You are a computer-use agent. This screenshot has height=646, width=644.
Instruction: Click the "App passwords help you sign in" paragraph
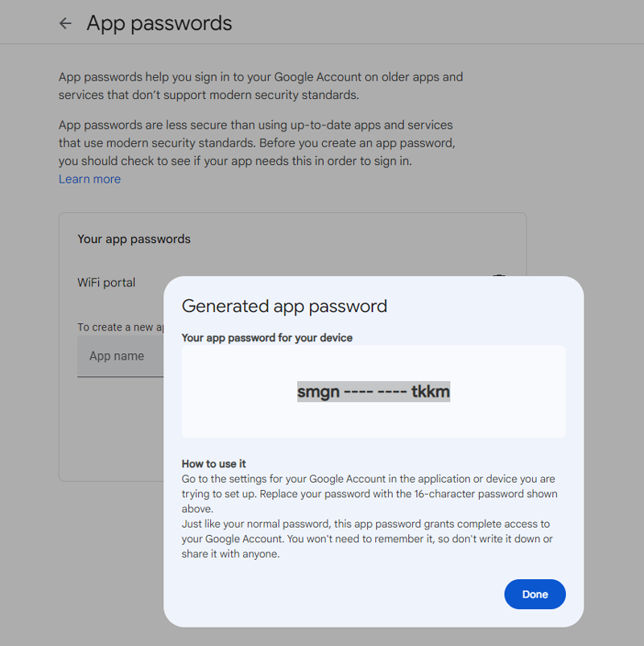(x=260, y=86)
